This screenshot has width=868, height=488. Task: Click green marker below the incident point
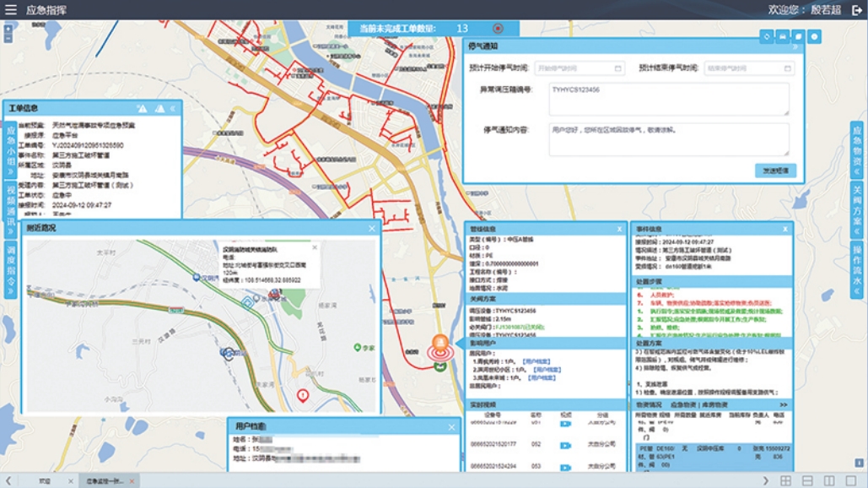440,366
